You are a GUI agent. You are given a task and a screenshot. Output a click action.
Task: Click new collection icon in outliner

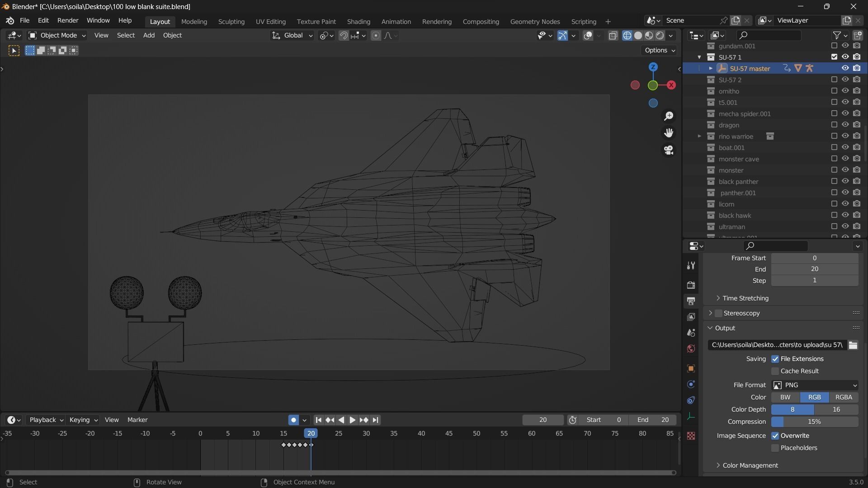pos(858,35)
